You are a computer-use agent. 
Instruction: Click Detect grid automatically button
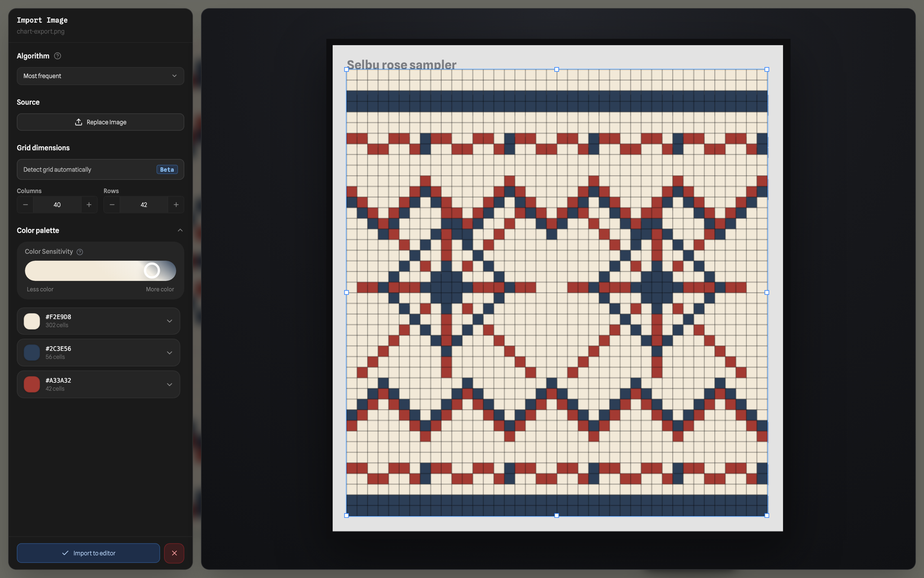(x=100, y=170)
